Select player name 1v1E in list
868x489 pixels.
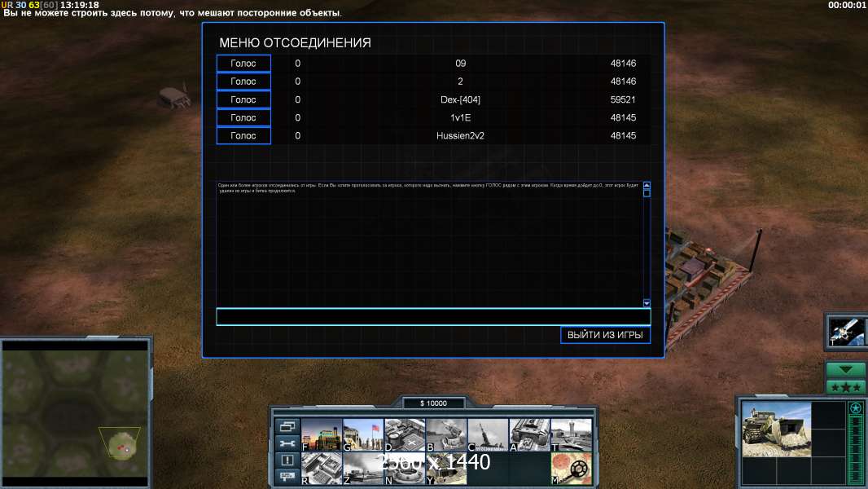[460, 117]
